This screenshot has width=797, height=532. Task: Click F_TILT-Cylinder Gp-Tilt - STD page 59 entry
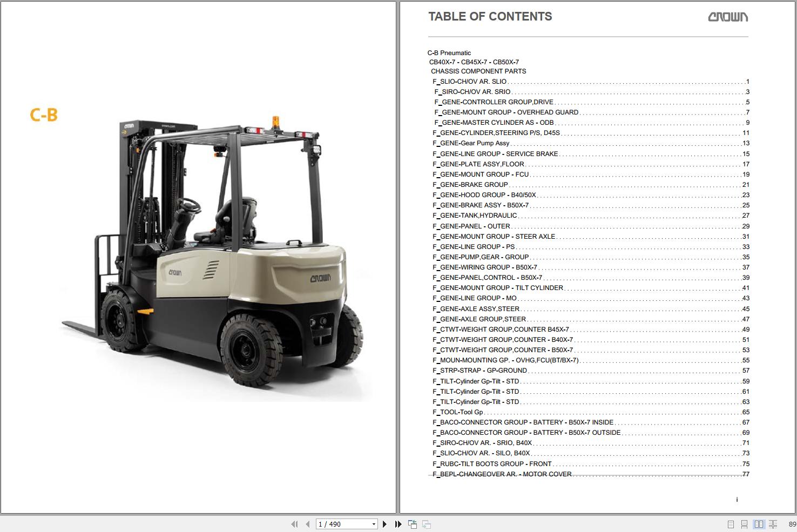tap(591, 381)
